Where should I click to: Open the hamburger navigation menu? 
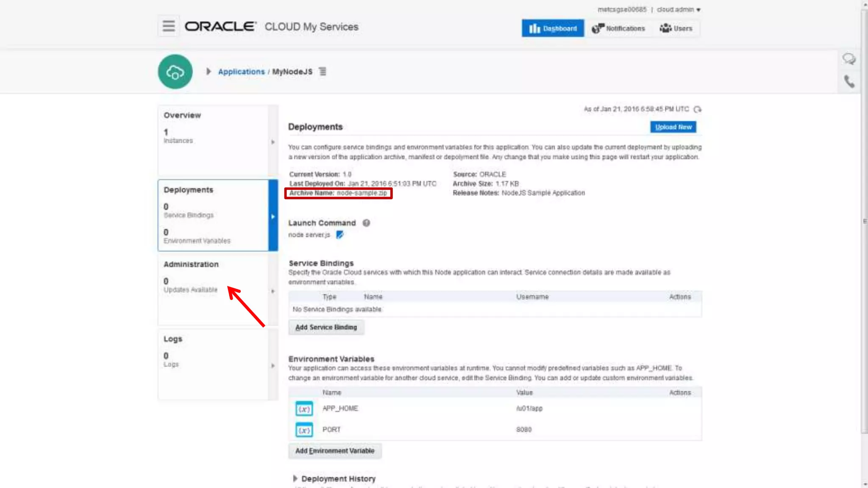click(168, 26)
